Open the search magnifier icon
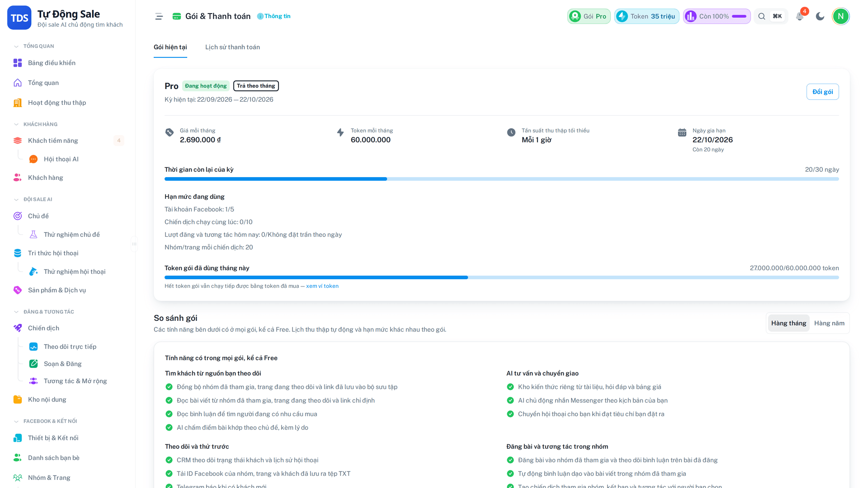The image size is (868, 488). click(762, 16)
